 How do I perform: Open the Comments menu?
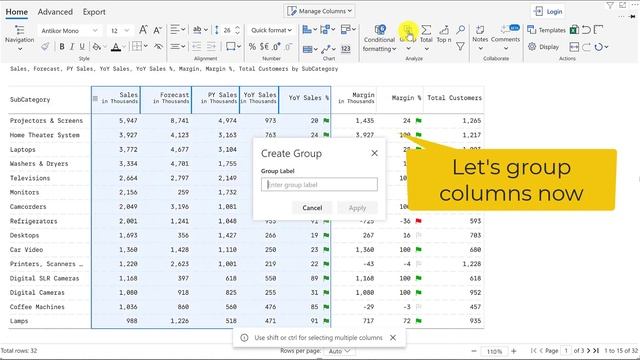505,38
